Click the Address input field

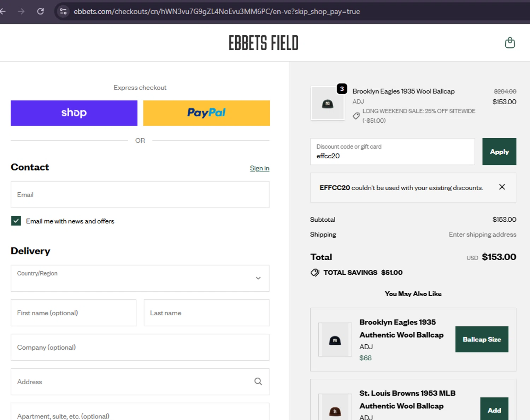click(x=140, y=382)
